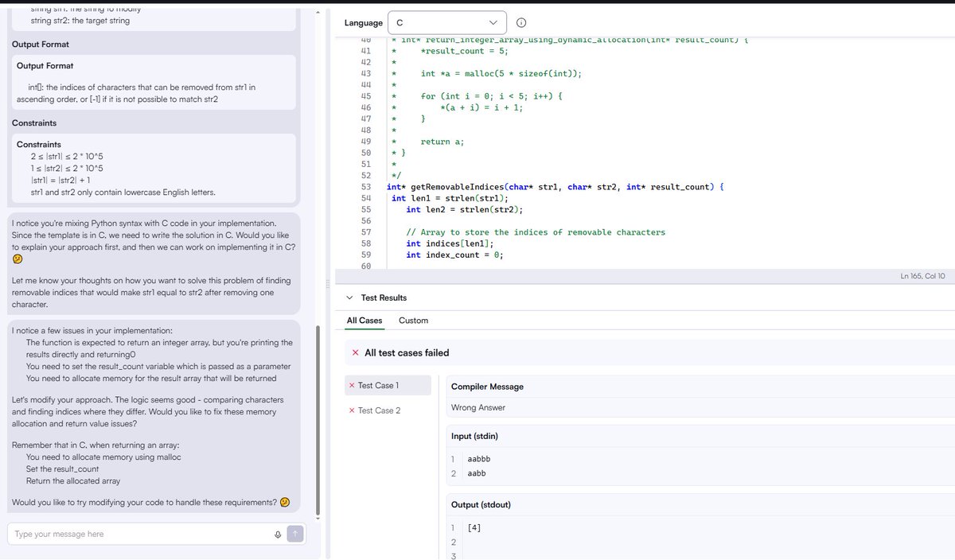The image size is (955, 560).
Task: Click the chat panel scrollbar thumb
Action: pyautogui.click(x=317, y=420)
